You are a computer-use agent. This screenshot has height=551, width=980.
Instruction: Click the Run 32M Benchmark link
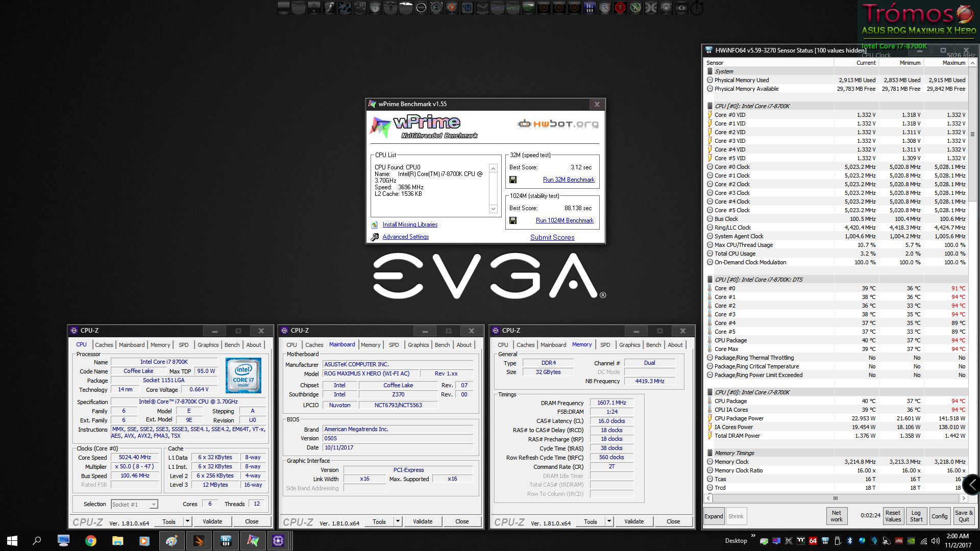(x=569, y=180)
